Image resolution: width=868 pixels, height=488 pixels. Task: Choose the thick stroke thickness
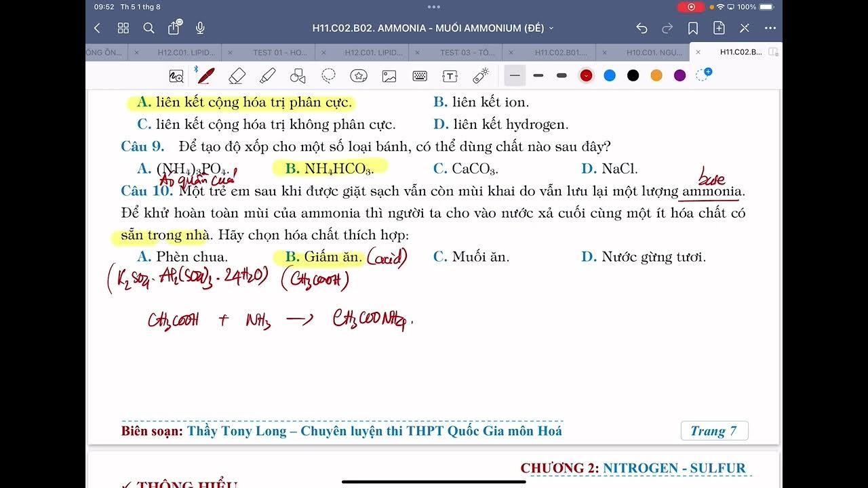[x=561, y=75]
